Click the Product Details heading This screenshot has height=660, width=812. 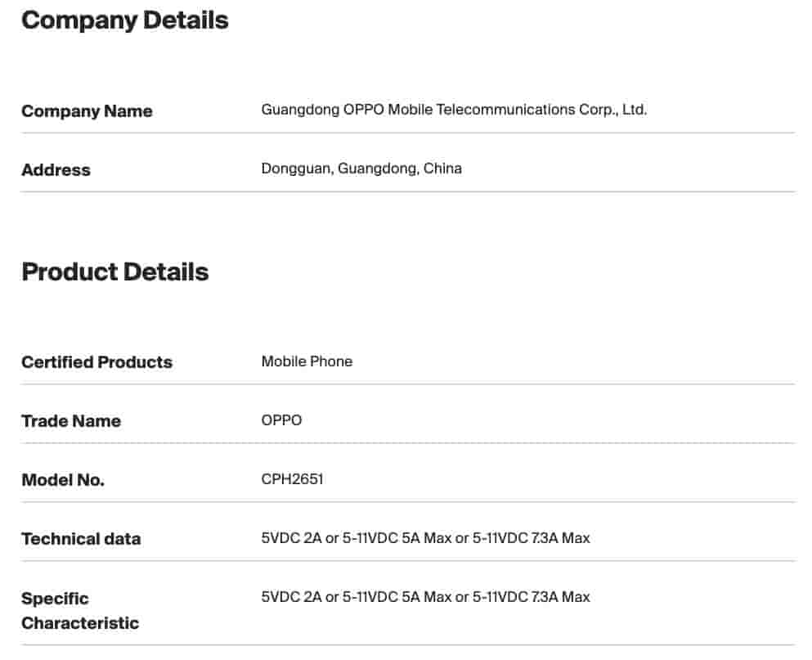click(x=114, y=272)
